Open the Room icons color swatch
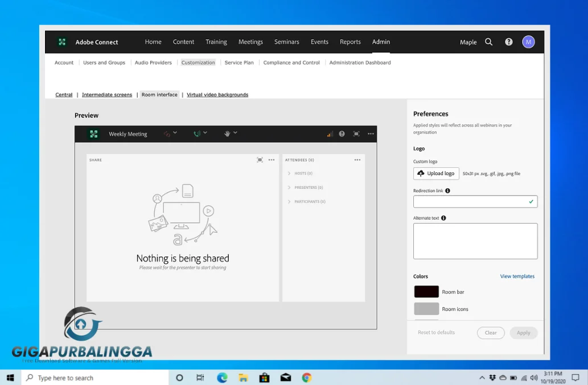The height and width of the screenshot is (385, 588). click(x=426, y=309)
